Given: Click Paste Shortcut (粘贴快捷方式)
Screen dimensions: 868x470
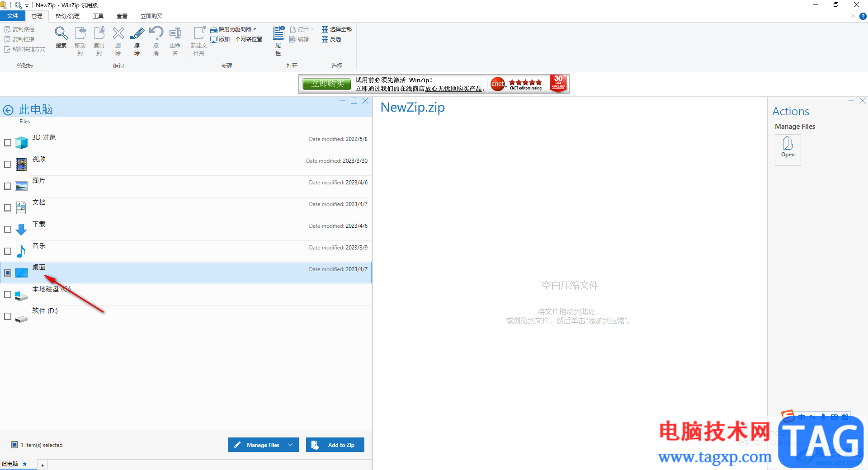Looking at the screenshot, I should [25, 49].
